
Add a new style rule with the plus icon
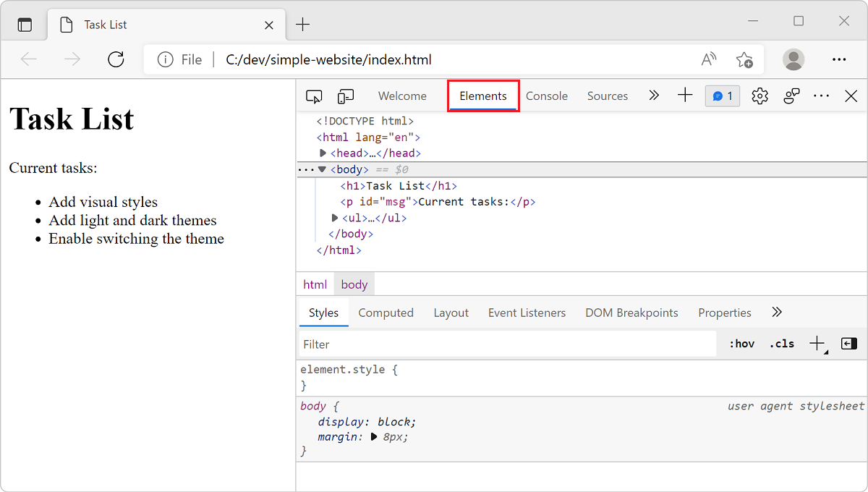(817, 344)
